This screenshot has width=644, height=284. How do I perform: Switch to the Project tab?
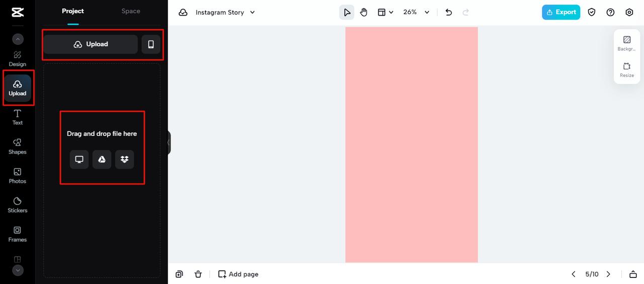click(73, 11)
